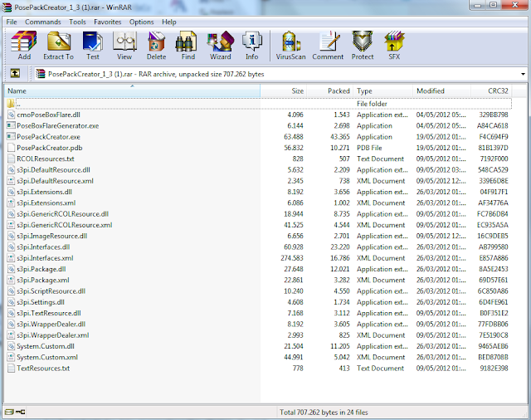
Task: Select the RCOLResources.txt file icon
Action: [x=11, y=159]
